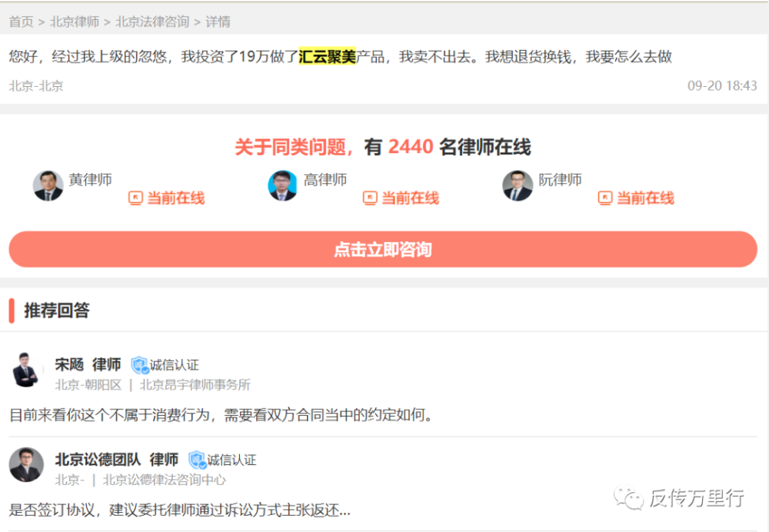The width and height of the screenshot is (769, 532).
Task: Click the 点击立即咨询 button
Action: (383, 249)
